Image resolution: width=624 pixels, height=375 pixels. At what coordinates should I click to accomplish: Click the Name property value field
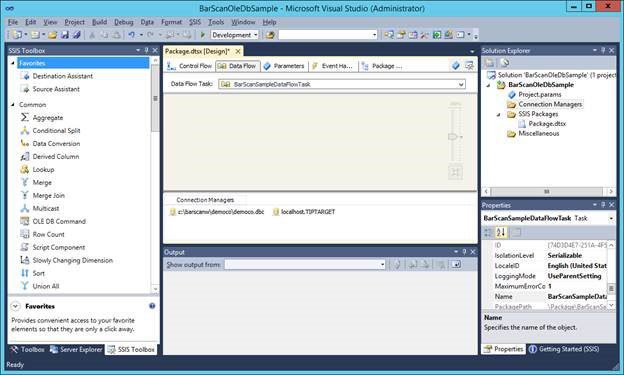pos(577,297)
